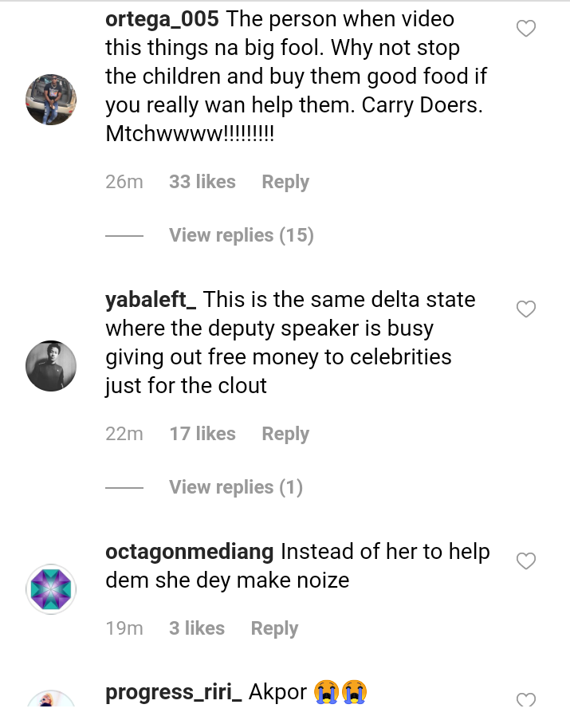Screen dimensions: 570x728
Task: Reply to octagonmediang's comment
Action: pos(274,628)
